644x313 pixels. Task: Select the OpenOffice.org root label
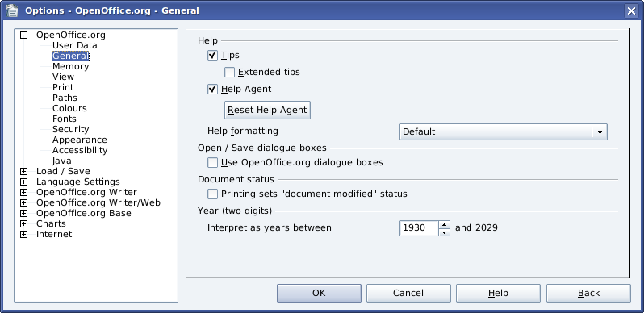click(71, 35)
